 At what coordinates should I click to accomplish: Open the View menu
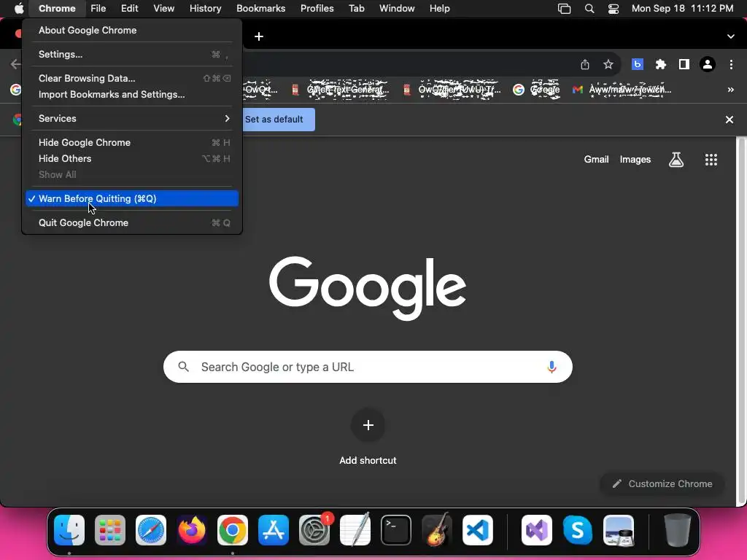click(x=164, y=9)
